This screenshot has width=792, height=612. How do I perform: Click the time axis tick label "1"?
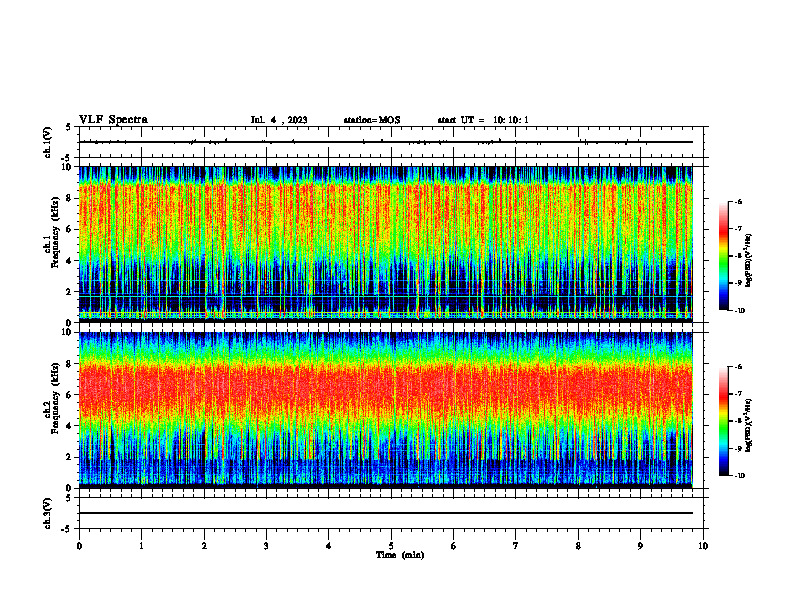(141, 546)
